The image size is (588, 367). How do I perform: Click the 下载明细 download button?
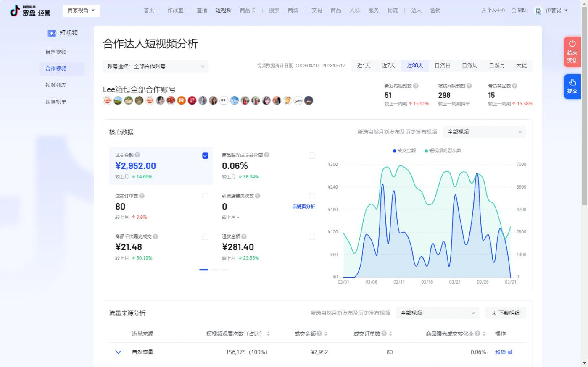506,313
